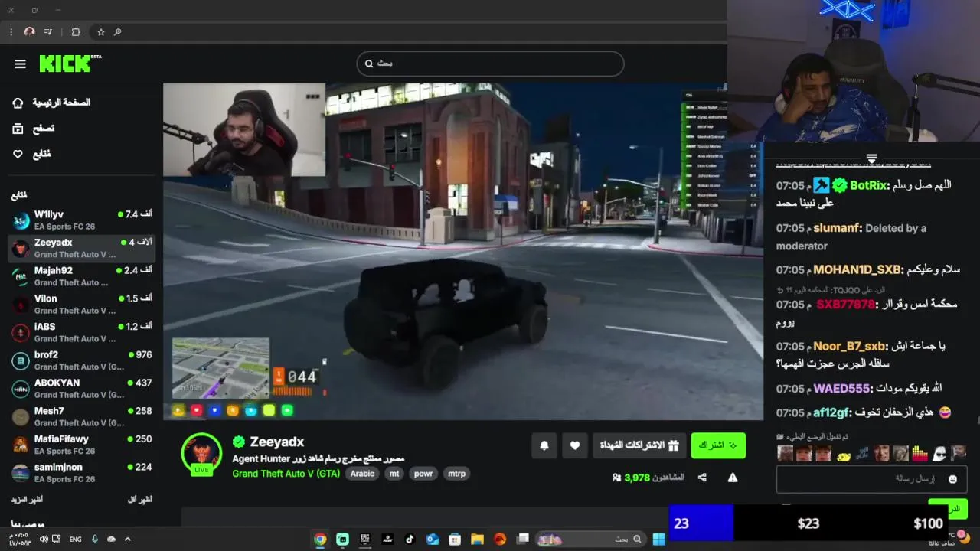Open brof2 channel in sidebar

pyautogui.click(x=81, y=360)
